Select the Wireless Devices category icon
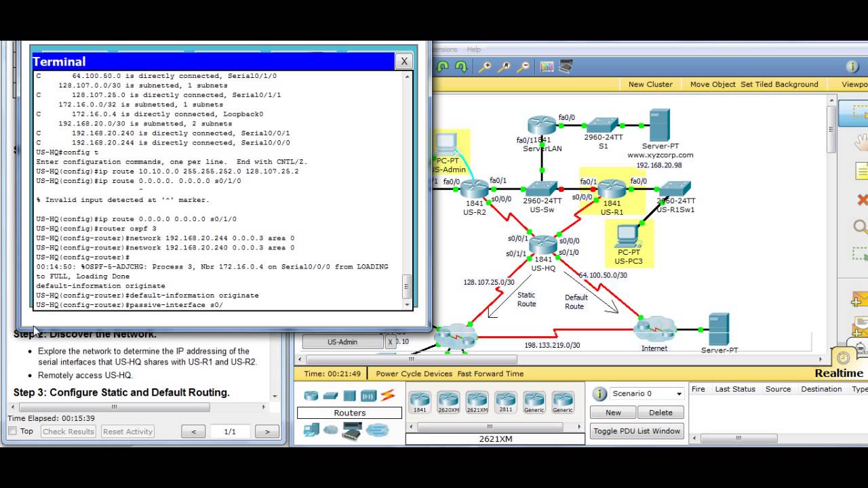868x488 pixels. pos(368,396)
